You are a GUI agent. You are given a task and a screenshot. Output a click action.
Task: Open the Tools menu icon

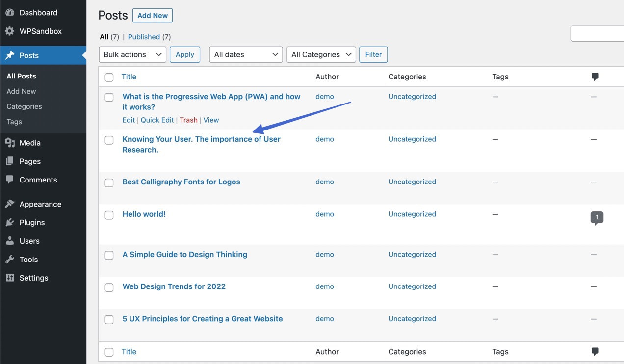pos(10,259)
